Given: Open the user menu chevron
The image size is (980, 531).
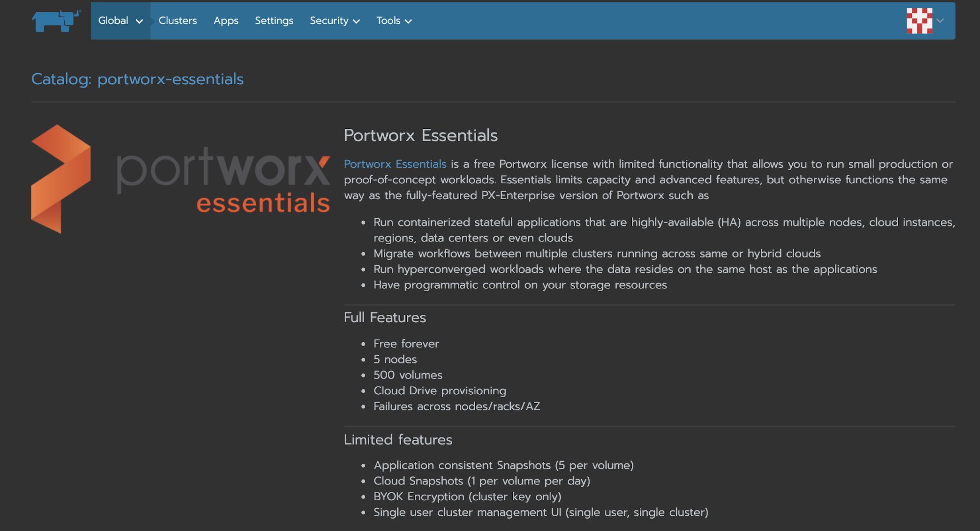Looking at the screenshot, I should coord(940,21).
